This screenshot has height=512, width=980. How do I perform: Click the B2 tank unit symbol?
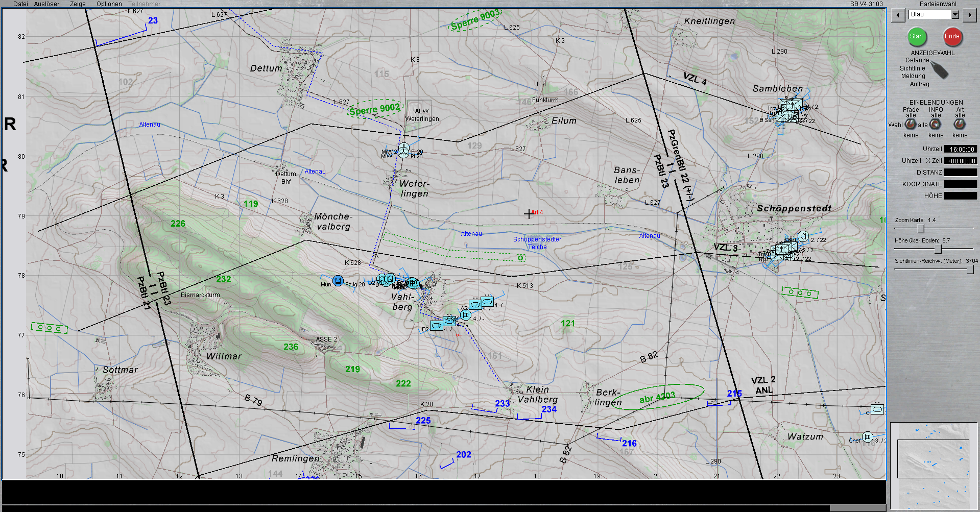pos(436,325)
